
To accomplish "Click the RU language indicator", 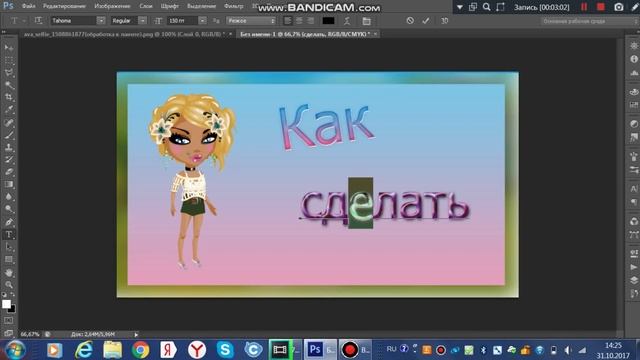I will click(x=391, y=349).
